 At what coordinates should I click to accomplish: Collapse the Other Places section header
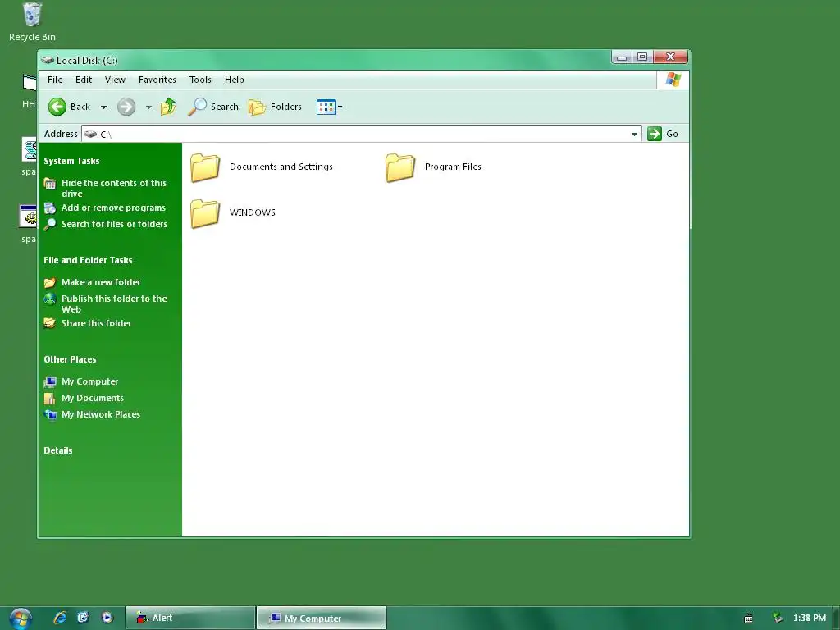pyautogui.click(x=71, y=359)
